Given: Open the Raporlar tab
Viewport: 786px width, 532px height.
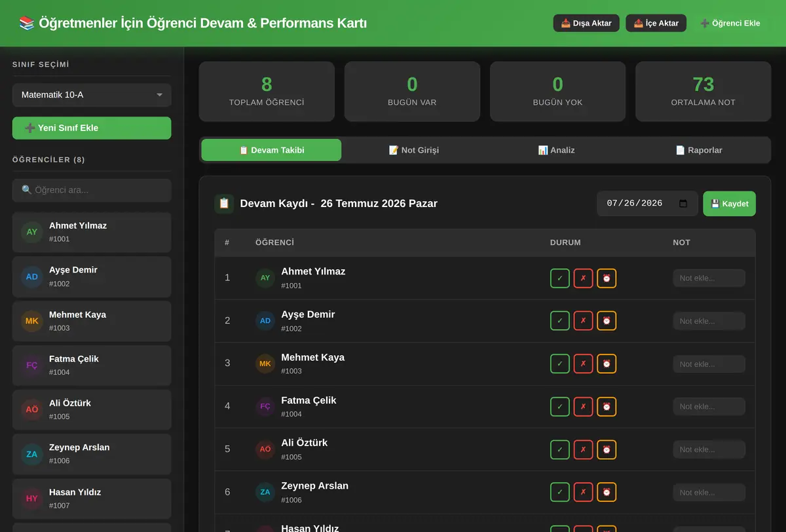Looking at the screenshot, I should coord(699,150).
